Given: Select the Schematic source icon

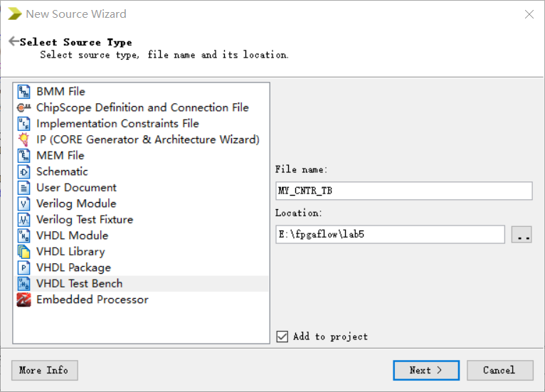Looking at the screenshot, I should [23, 171].
